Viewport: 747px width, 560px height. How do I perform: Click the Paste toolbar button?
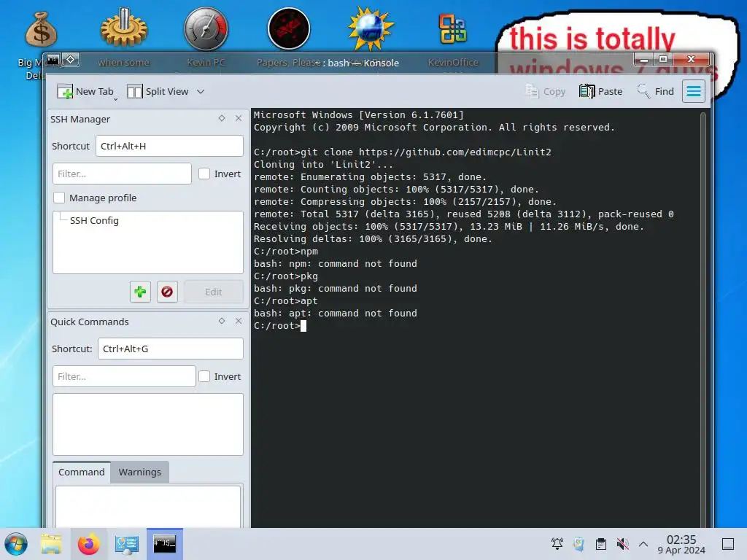point(601,91)
